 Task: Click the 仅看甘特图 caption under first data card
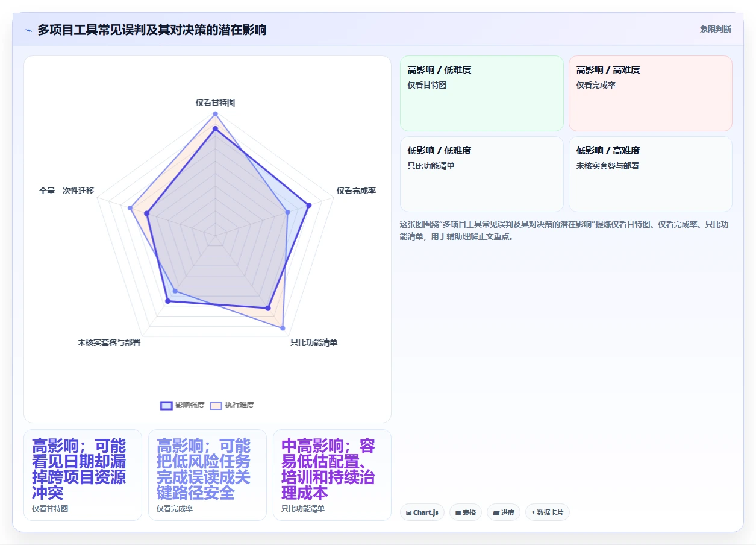50,509
